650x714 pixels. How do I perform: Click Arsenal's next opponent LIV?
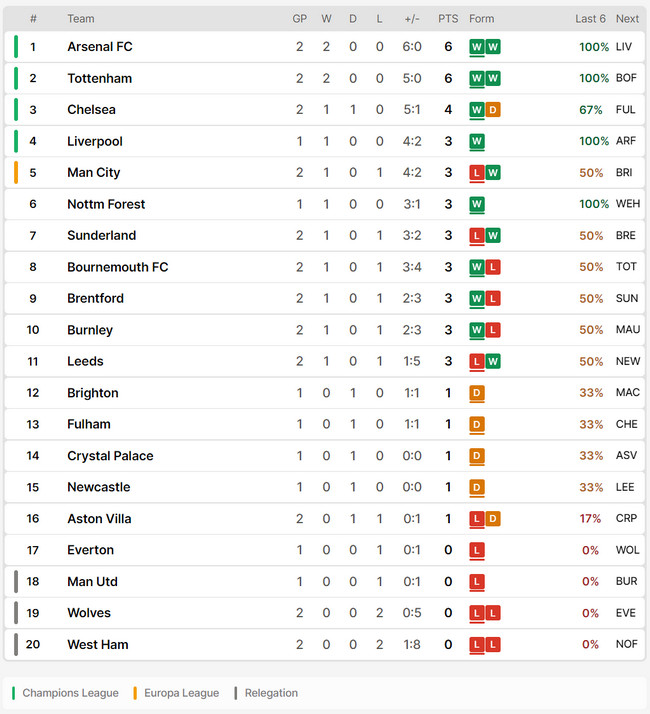624,47
